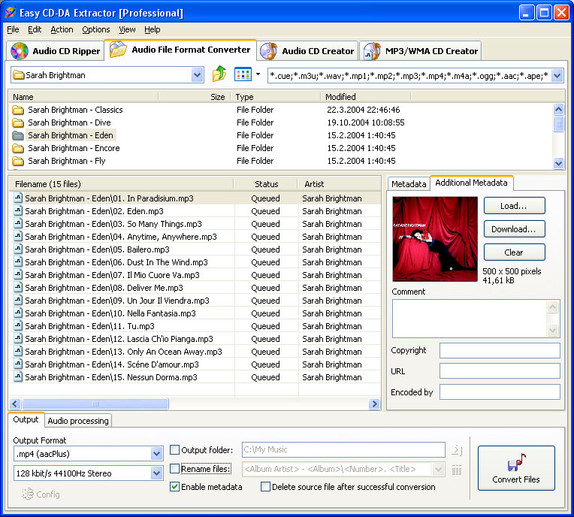
Task: Open the filename pattern editor icon
Action: (x=456, y=470)
